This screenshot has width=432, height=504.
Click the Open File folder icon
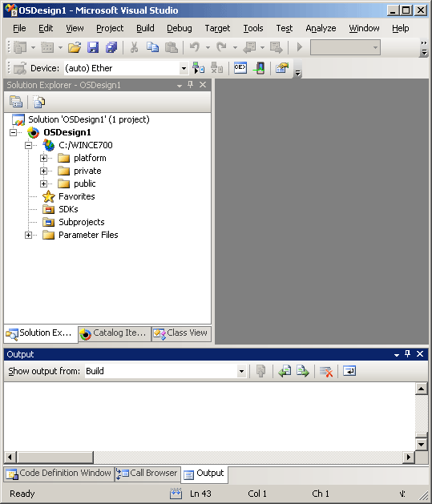75,47
